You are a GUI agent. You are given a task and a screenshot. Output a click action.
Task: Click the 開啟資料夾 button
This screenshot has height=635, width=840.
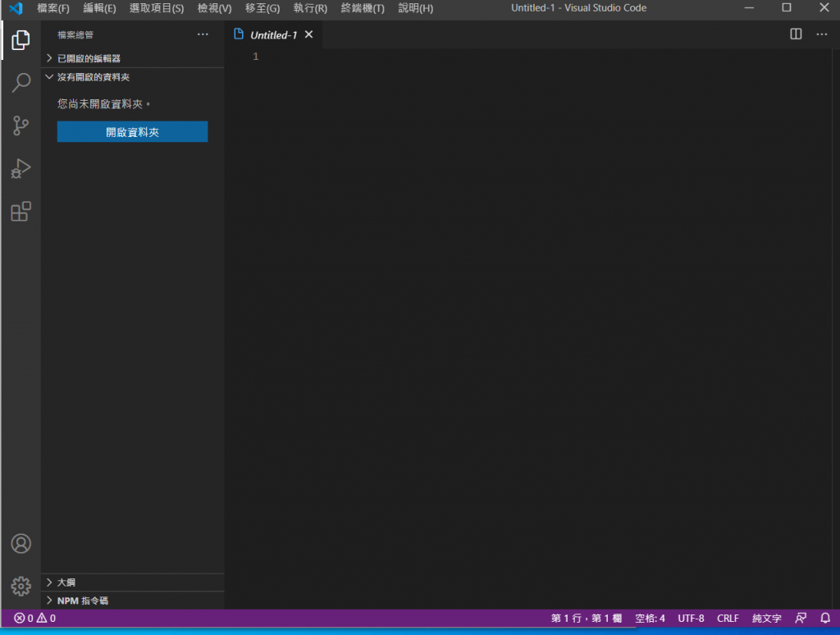[132, 132]
